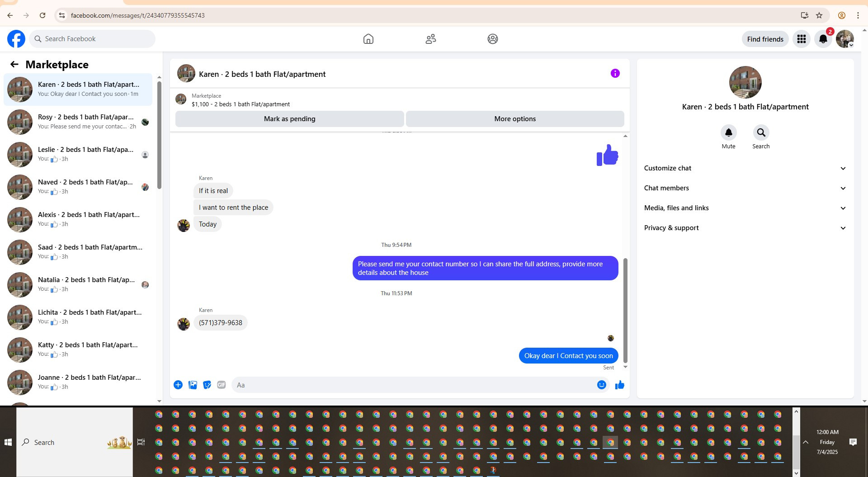Click the message input field Aa
Viewport: 868px width, 477px height.
(420, 385)
